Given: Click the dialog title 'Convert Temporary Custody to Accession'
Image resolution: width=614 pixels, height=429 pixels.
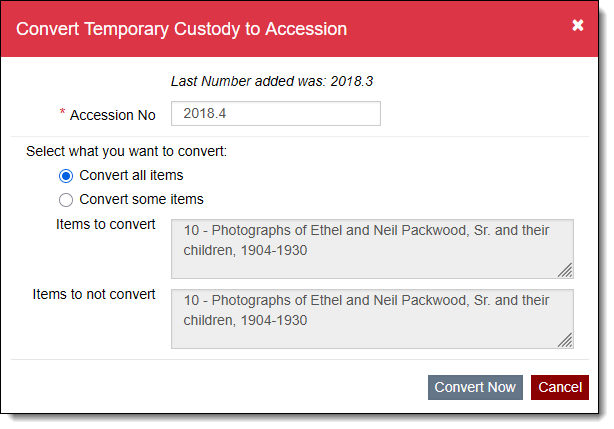Looking at the screenshot, I should [182, 29].
